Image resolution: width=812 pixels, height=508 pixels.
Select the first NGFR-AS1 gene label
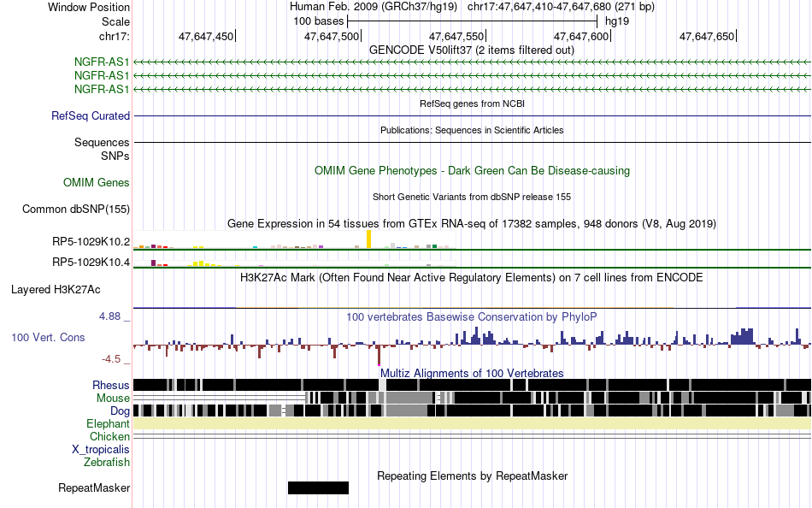[102, 62]
